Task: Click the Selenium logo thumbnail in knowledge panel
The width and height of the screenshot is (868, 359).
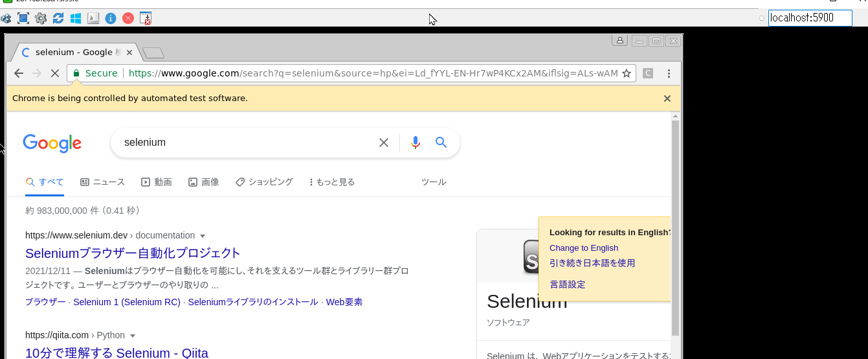Action: click(x=531, y=256)
